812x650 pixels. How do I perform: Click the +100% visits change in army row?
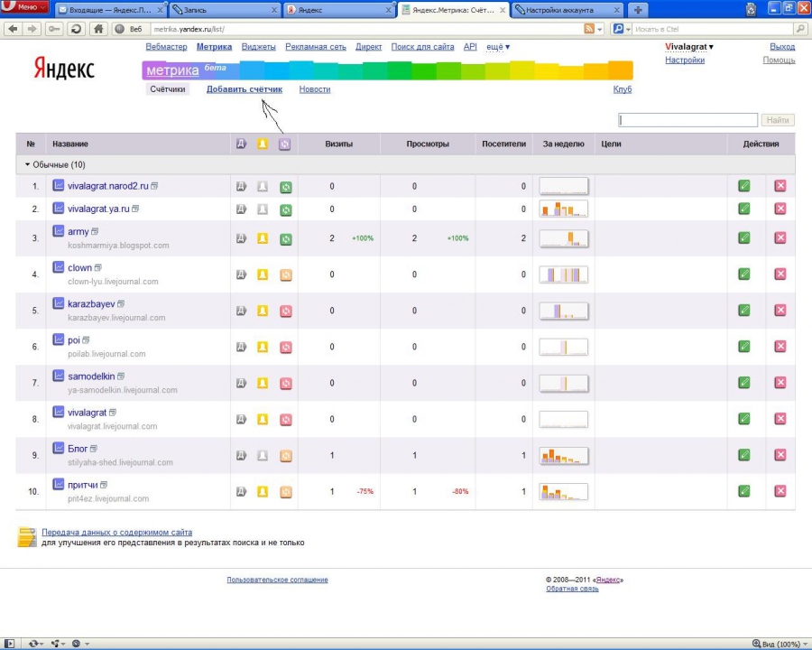point(363,238)
